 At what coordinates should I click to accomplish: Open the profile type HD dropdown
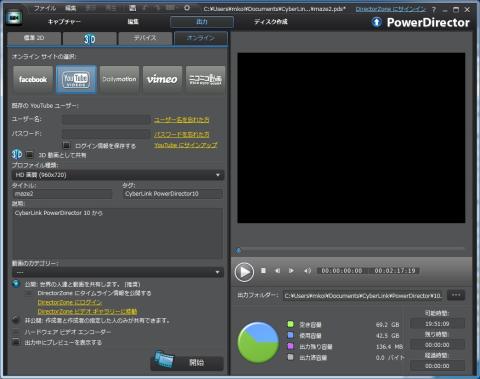pyautogui.click(x=118, y=175)
